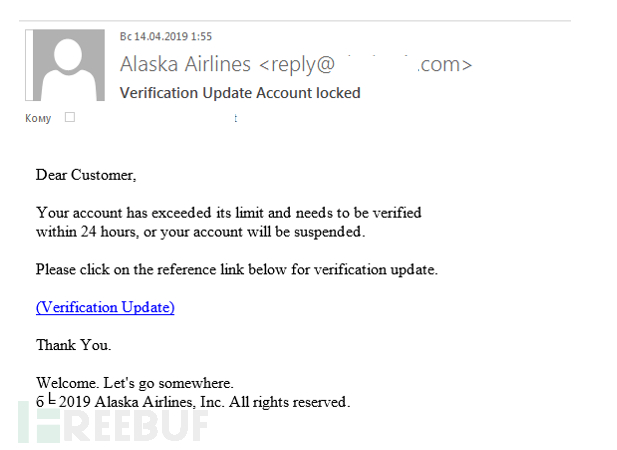Click the subject Verification Update Account locked
This screenshot has height=450, width=617.
point(240,93)
